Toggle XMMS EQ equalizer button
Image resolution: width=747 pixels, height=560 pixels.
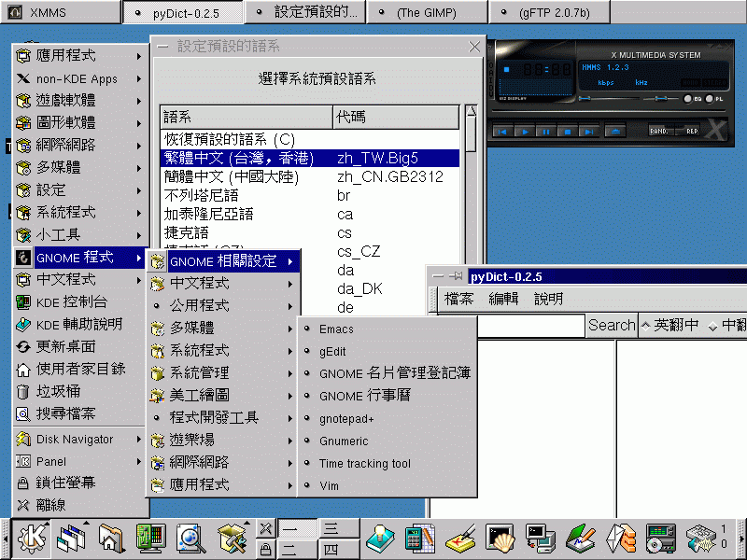692,99
